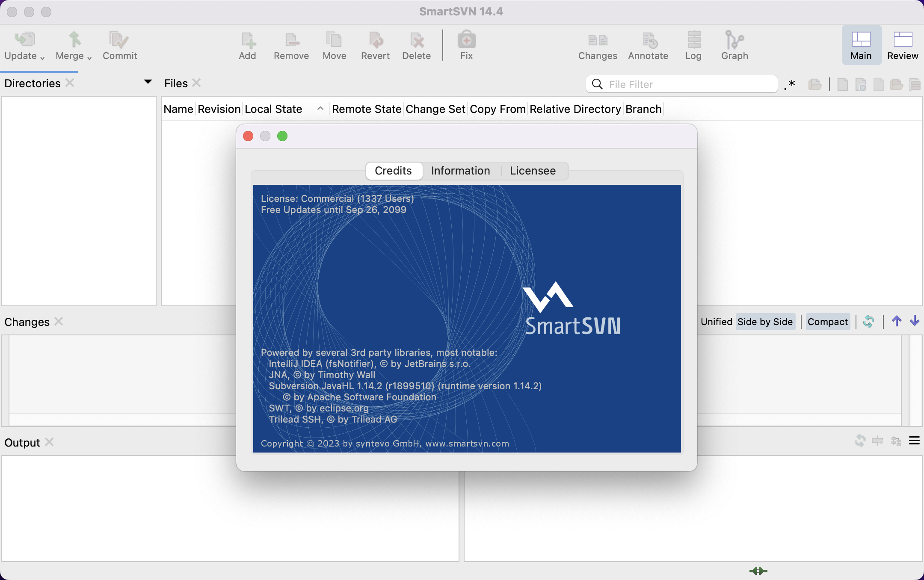Click the www.smartsvn.com copyright text
Viewport: 924px width, 580px height.
pos(467,444)
